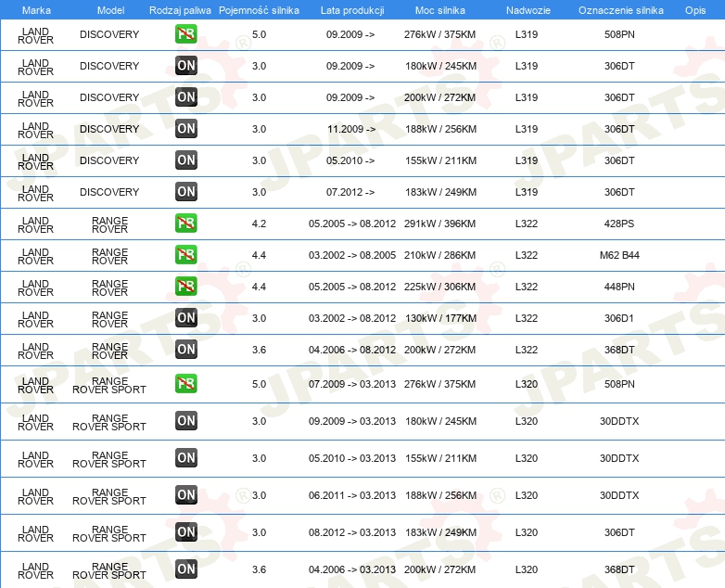Image resolution: width=725 pixels, height=588 pixels.
Task: Click the Oznaczenie silnika column header
Action: tap(620, 10)
